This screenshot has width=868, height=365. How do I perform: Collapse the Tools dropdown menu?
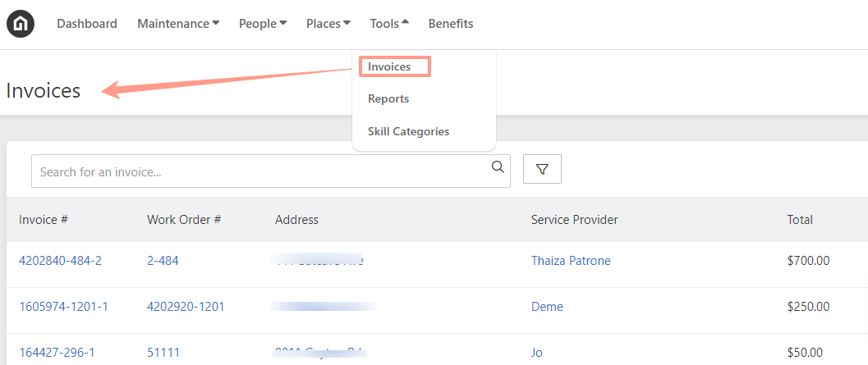[389, 24]
